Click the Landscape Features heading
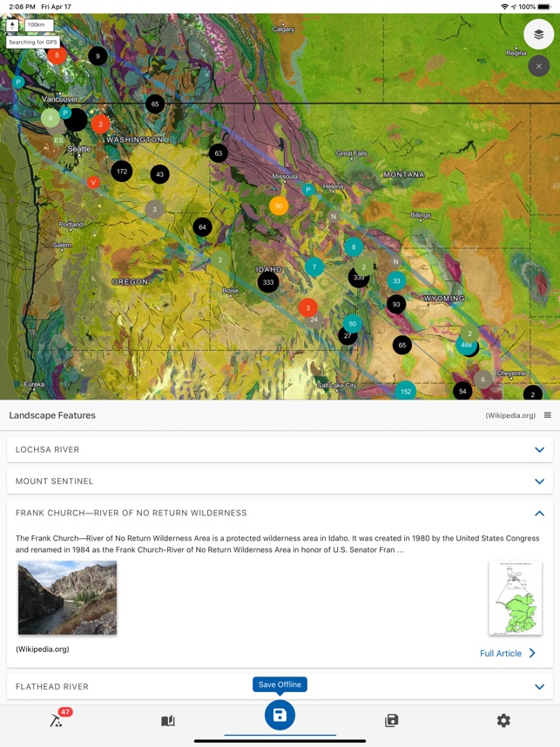 coord(52,415)
